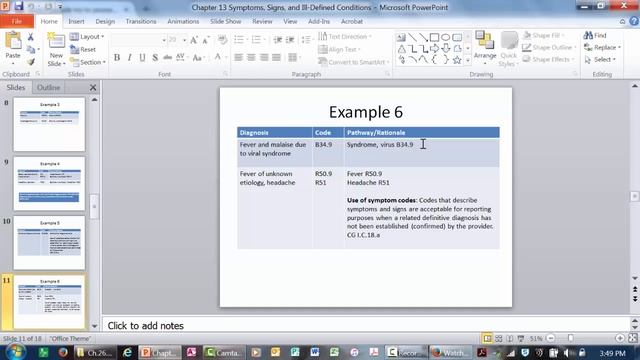Click the Format Painter brush icon
This screenshot has width=640, height=360.
click(x=31, y=62)
